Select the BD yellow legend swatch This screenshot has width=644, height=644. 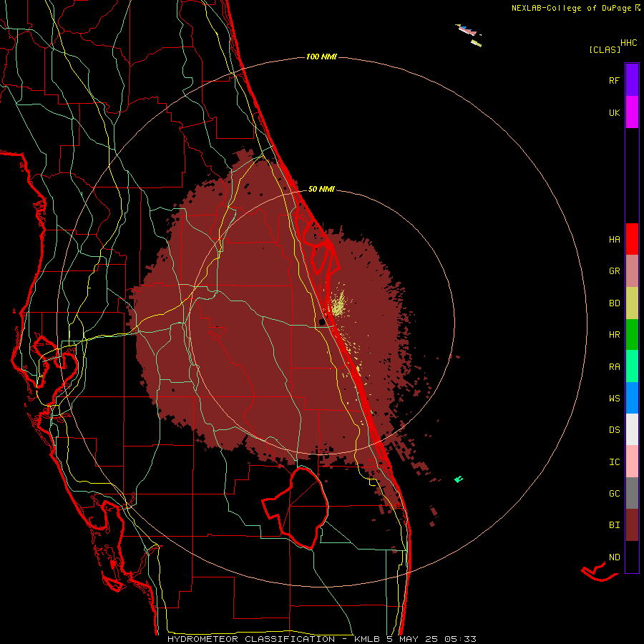coord(632,303)
